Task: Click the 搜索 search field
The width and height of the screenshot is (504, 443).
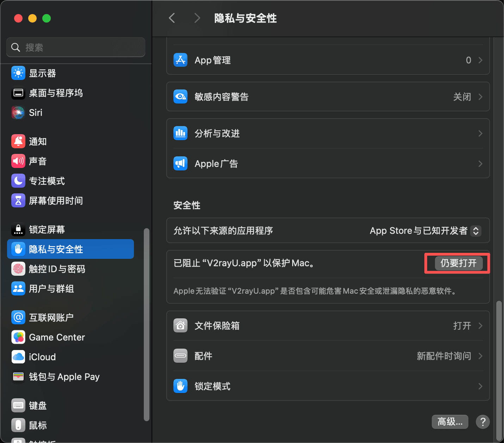Action: (76, 47)
